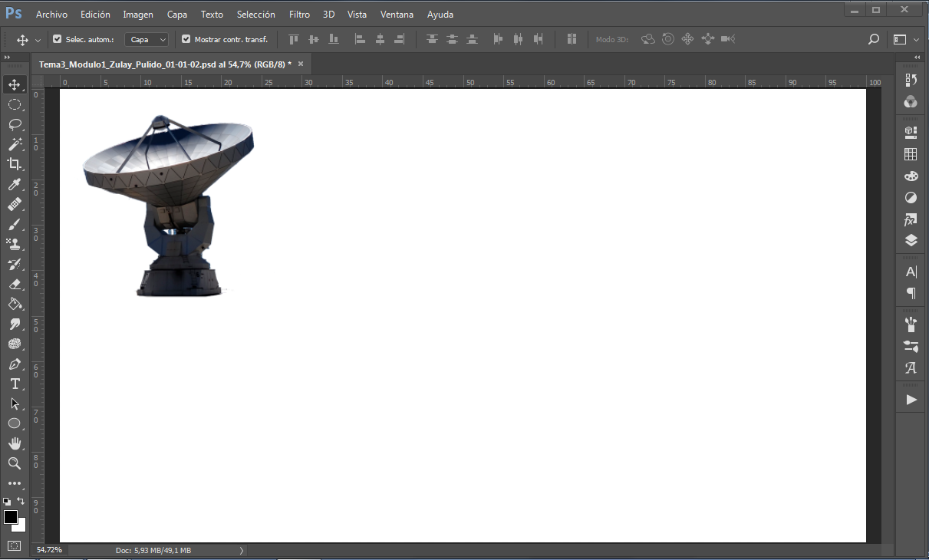929x560 pixels.
Task: Open the Actions play panel icon
Action: click(911, 399)
